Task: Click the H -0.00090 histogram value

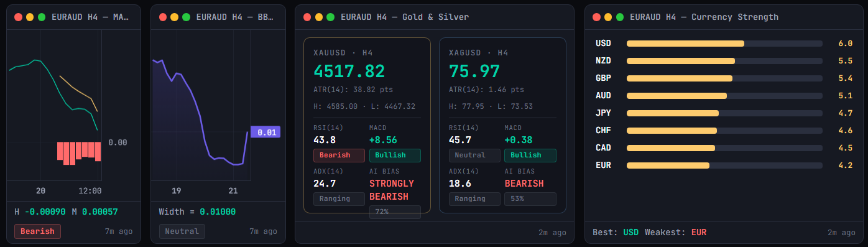Action: [x=40, y=212]
